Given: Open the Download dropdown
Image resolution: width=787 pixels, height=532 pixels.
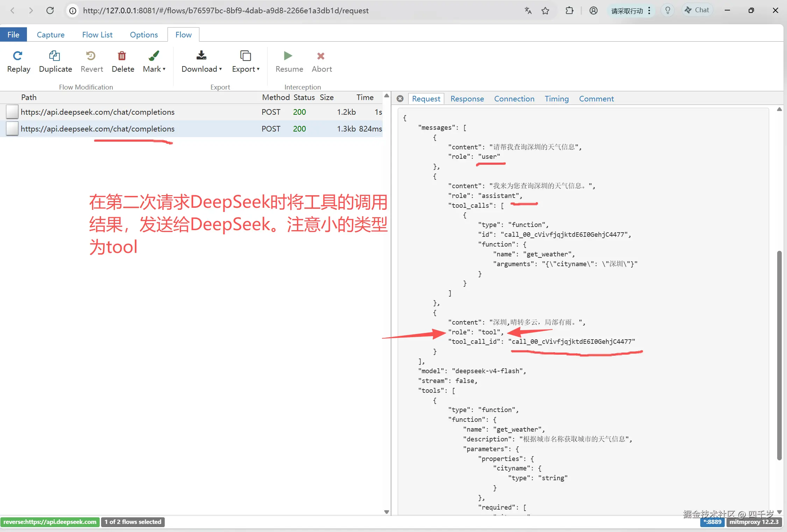Looking at the screenshot, I should tap(201, 62).
